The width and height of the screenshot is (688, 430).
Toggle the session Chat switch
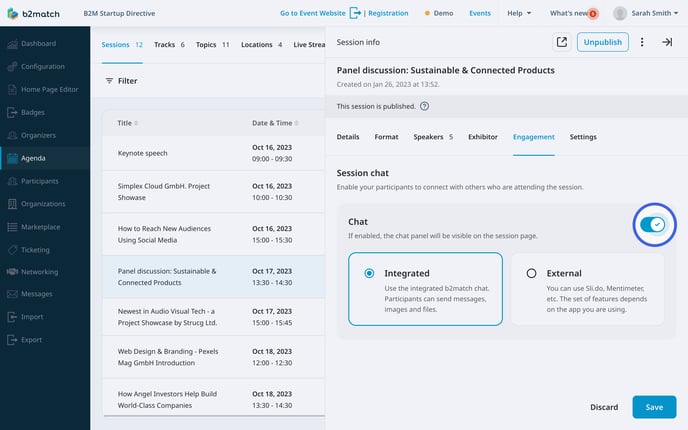tap(653, 225)
